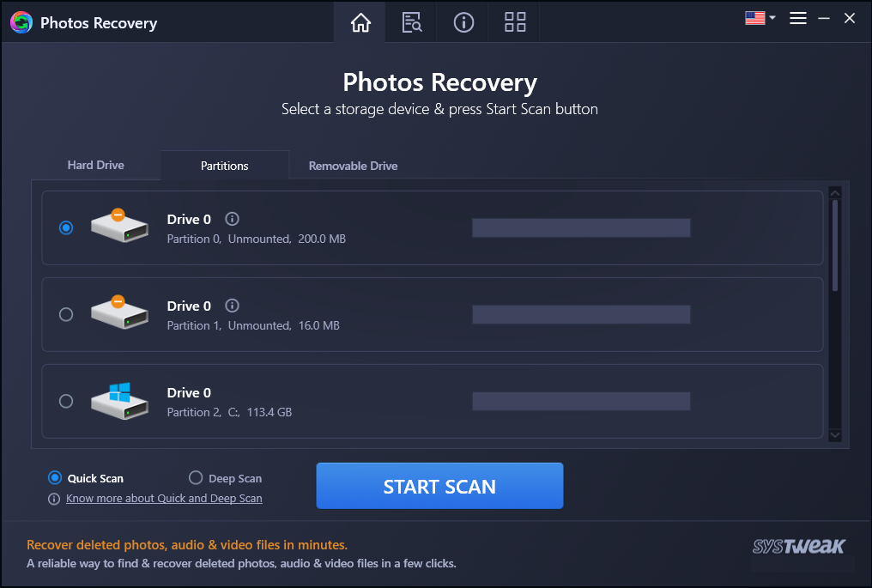Click the info icon beside Know more link
872x588 pixels.
click(x=54, y=499)
